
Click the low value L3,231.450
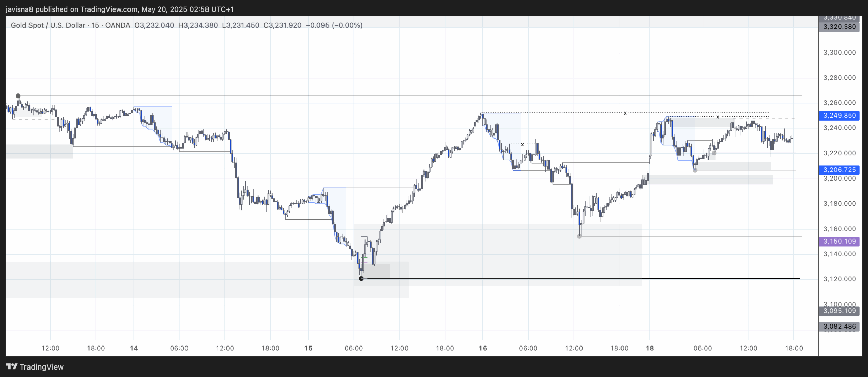241,25
